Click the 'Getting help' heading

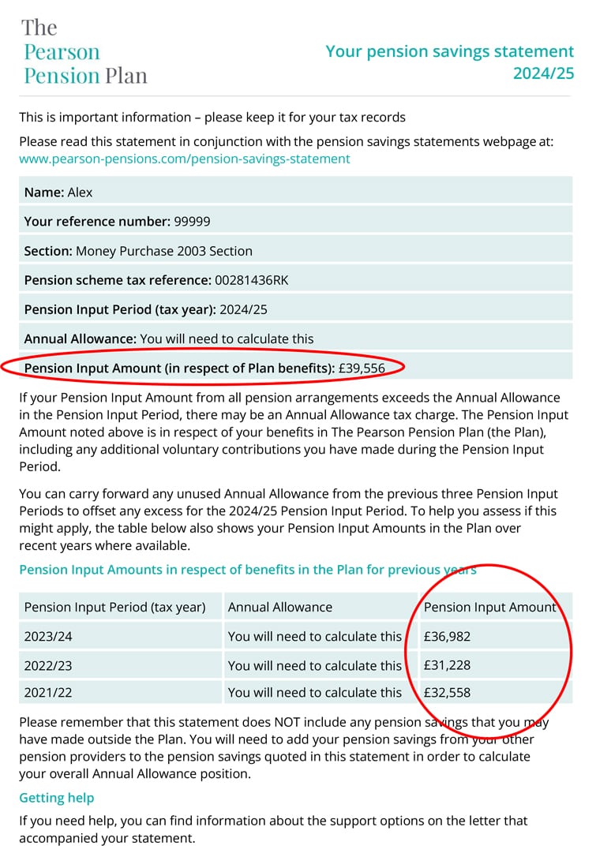coord(57,798)
